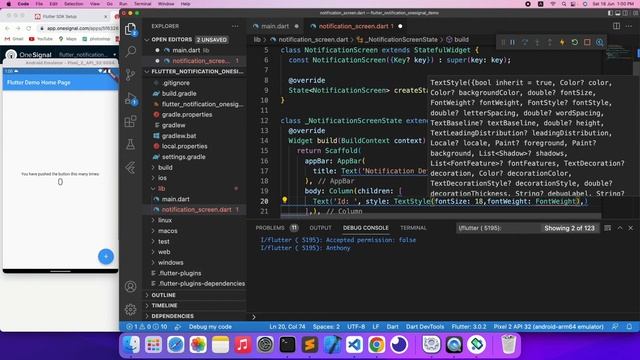Image resolution: width=640 pixels, height=360 pixels.
Task: Select the notification_screen.dart editor tab
Action: (356, 26)
